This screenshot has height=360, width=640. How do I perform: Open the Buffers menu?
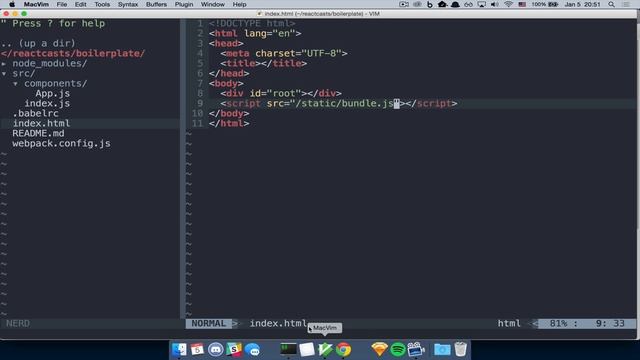(x=156, y=4)
